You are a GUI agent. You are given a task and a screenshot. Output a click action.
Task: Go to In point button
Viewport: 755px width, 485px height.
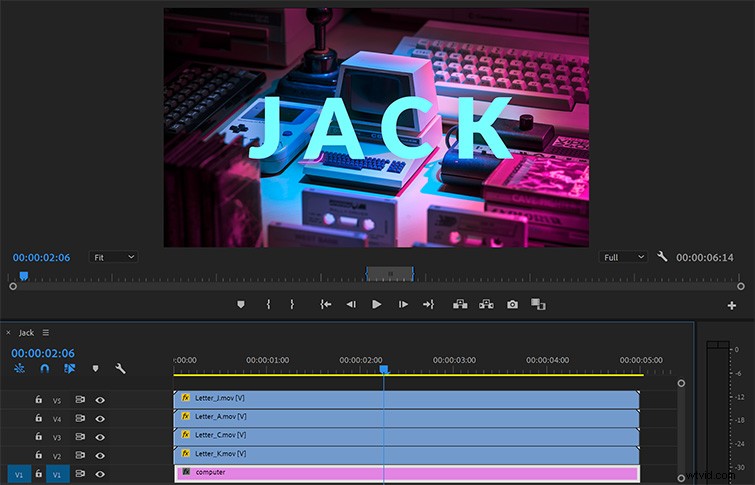[325, 304]
